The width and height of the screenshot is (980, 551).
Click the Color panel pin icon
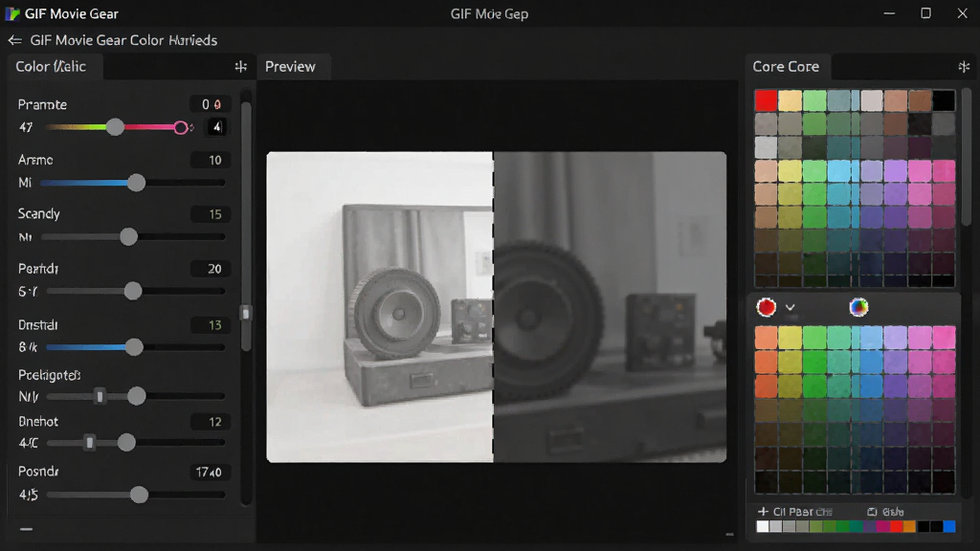point(240,67)
